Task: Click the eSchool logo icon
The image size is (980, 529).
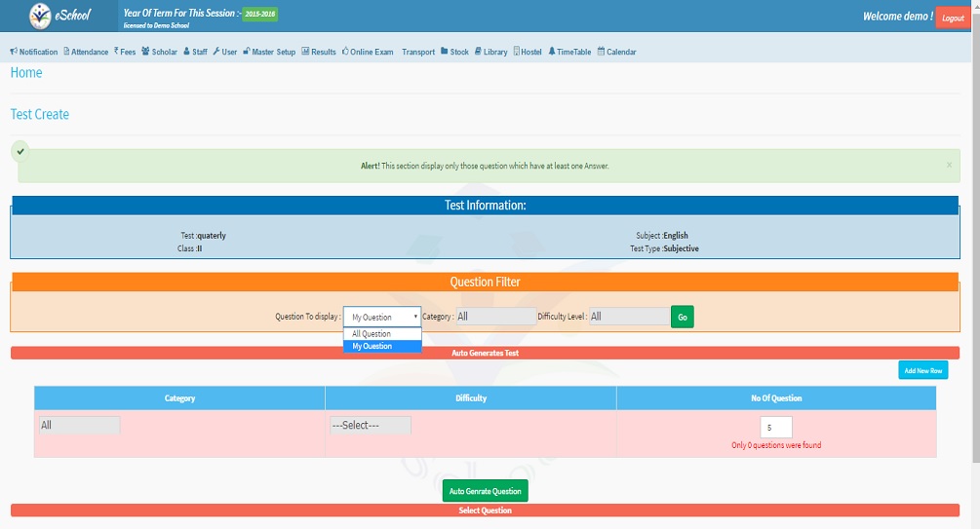Action: (39, 16)
